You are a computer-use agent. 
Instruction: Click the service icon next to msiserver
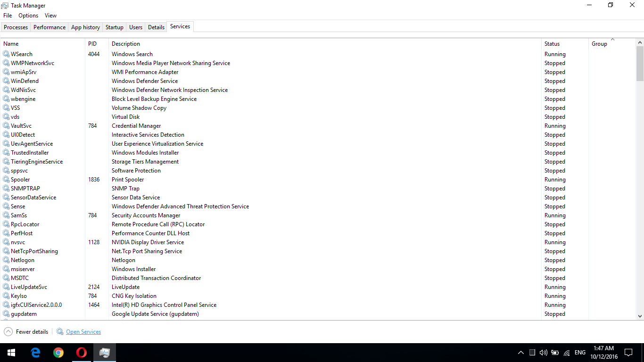coord(6,269)
